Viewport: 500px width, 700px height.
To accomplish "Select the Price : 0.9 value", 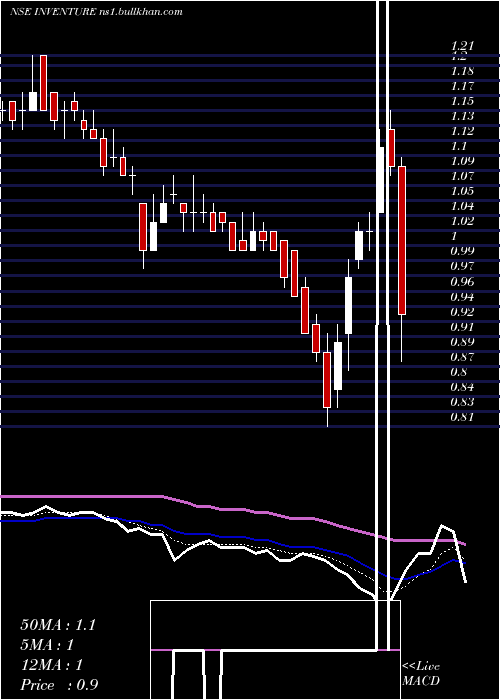I will point(59,685).
